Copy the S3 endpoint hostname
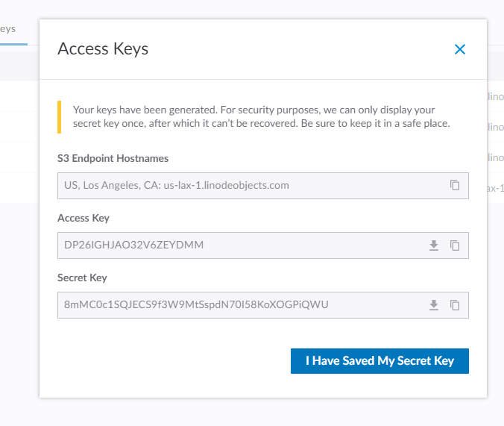Screen dimensions: 504x426 [x=455, y=185]
